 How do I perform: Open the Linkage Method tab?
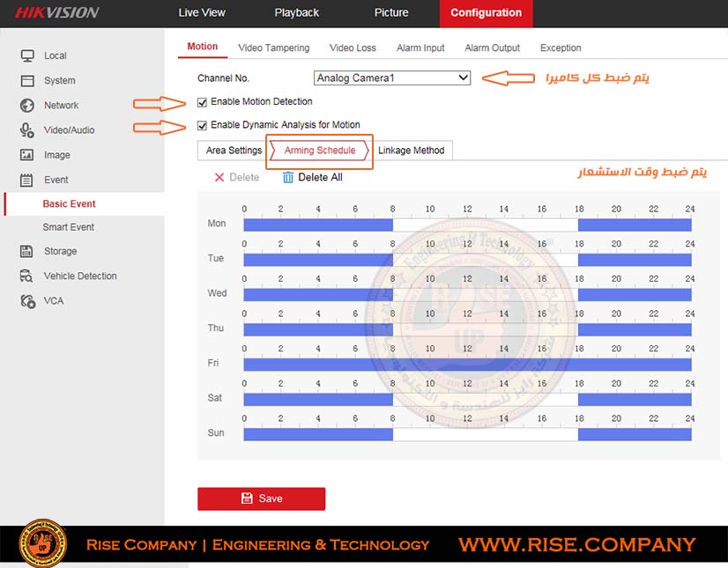click(412, 151)
